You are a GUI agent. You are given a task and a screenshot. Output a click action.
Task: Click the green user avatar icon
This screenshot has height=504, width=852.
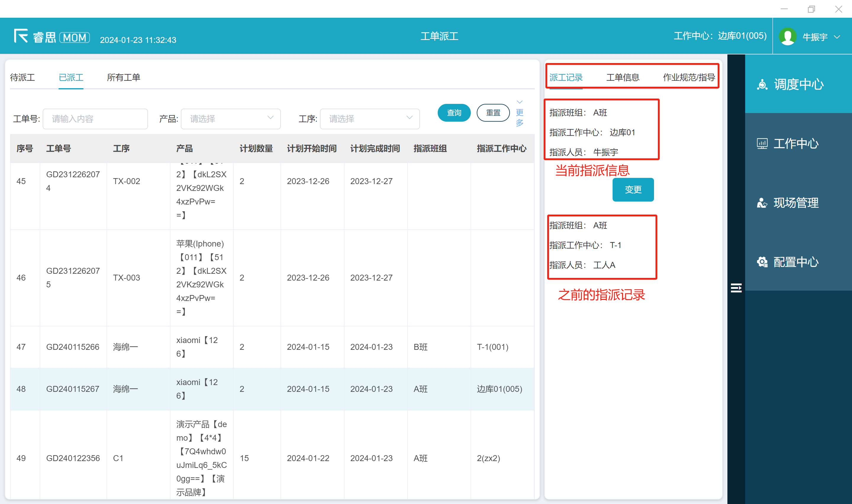tap(787, 36)
